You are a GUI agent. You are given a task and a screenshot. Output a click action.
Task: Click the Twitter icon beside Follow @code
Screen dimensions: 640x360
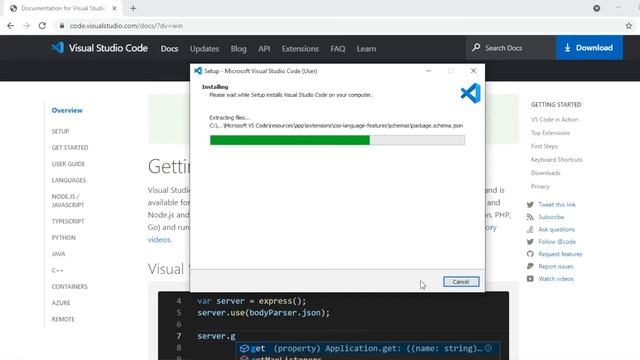pos(530,242)
